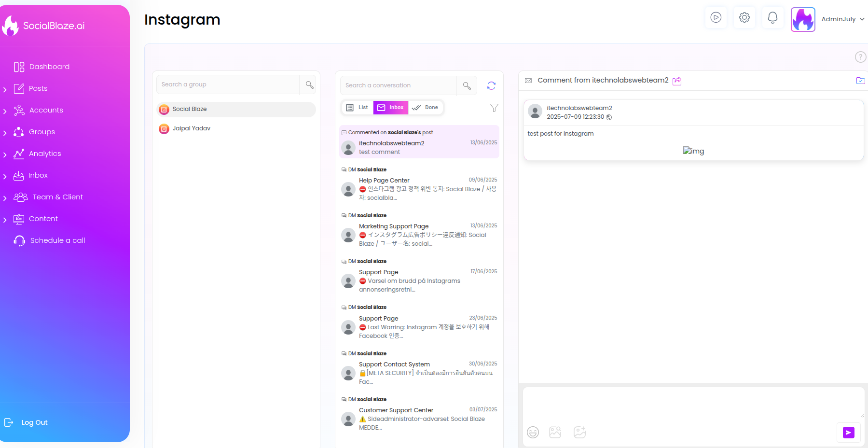
Task: Click the itechnolabswebteam2 avatar in the comment
Action: pos(535,112)
